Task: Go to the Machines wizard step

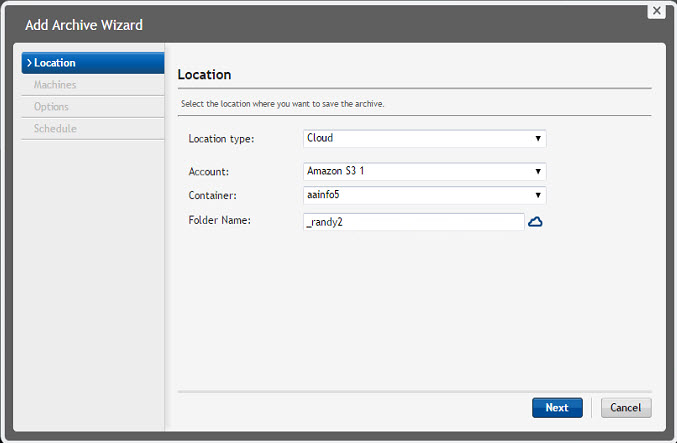Action: pyautogui.click(x=55, y=85)
